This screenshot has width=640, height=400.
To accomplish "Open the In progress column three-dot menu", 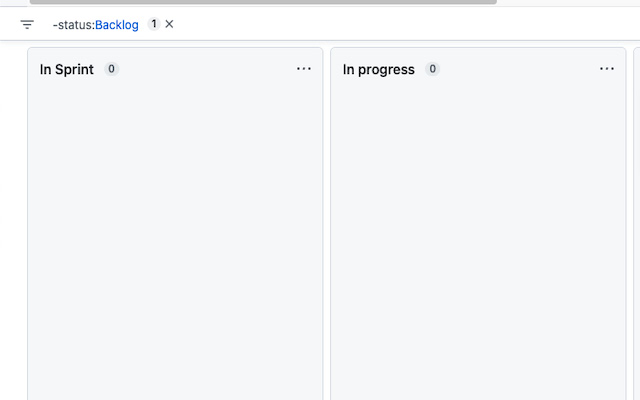I will (x=607, y=69).
